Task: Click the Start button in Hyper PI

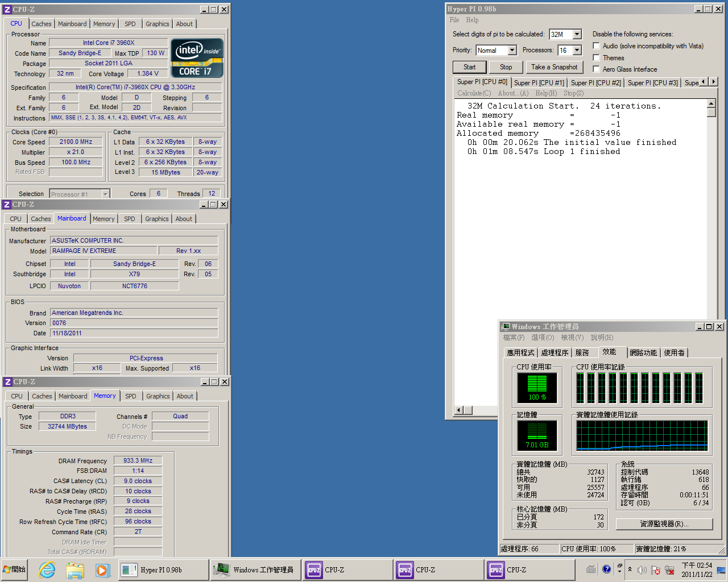Action: click(470, 67)
